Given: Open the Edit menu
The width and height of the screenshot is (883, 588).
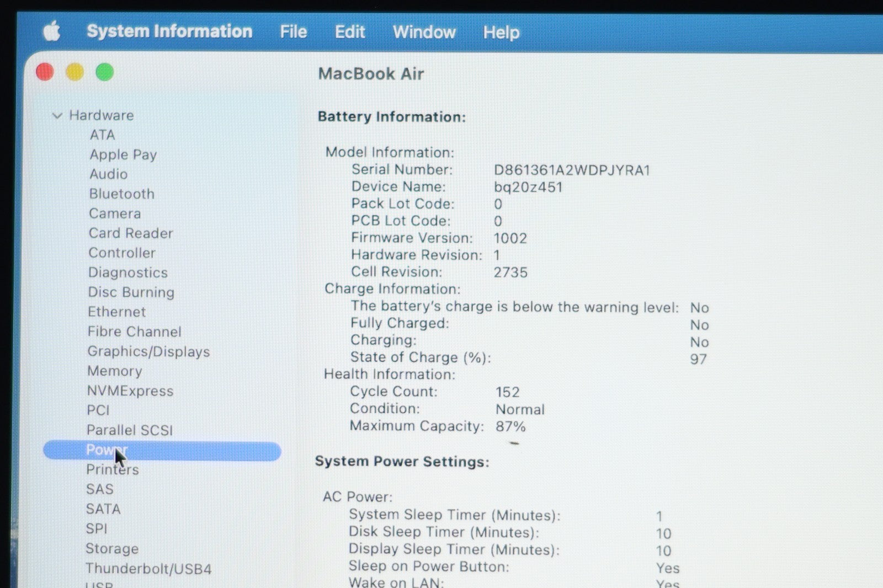Looking at the screenshot, I should (350, 32).
